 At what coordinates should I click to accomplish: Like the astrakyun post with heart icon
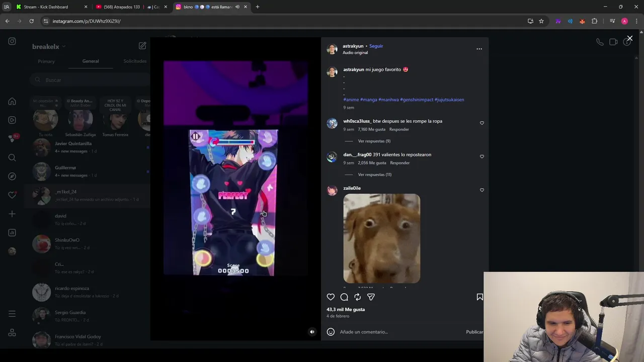click(x=331, y=297)
